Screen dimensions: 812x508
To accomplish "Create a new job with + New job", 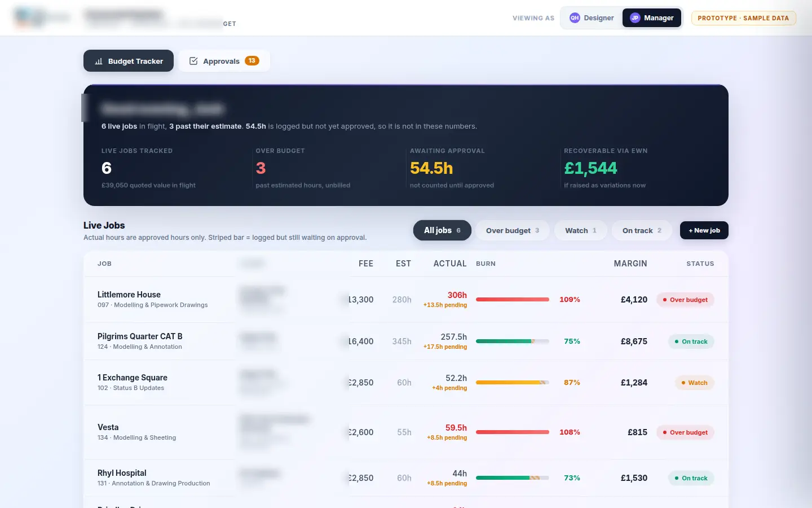I will click(704, 230).
